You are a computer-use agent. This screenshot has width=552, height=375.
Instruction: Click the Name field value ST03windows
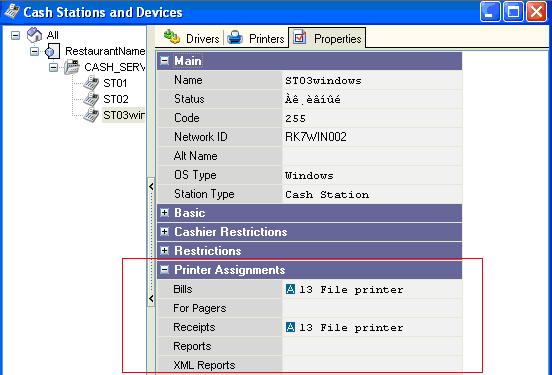point(323,81)
